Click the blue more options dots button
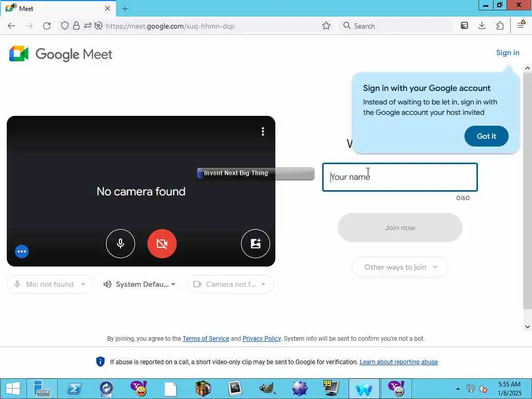Viewport: 532px width, 399px height. point(22,251)
